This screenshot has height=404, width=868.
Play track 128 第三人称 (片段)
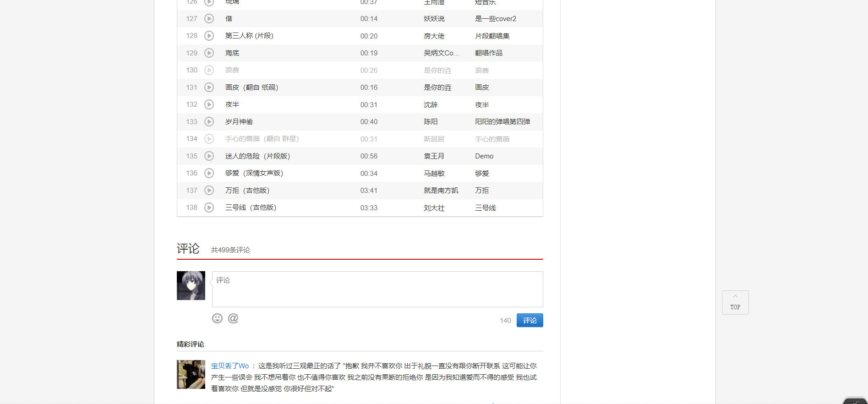pos(209,36)
